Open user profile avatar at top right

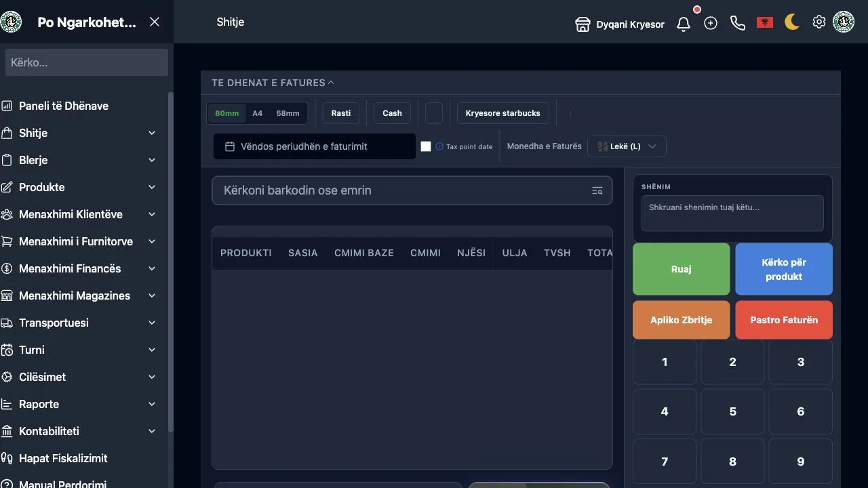click(844, 22)
